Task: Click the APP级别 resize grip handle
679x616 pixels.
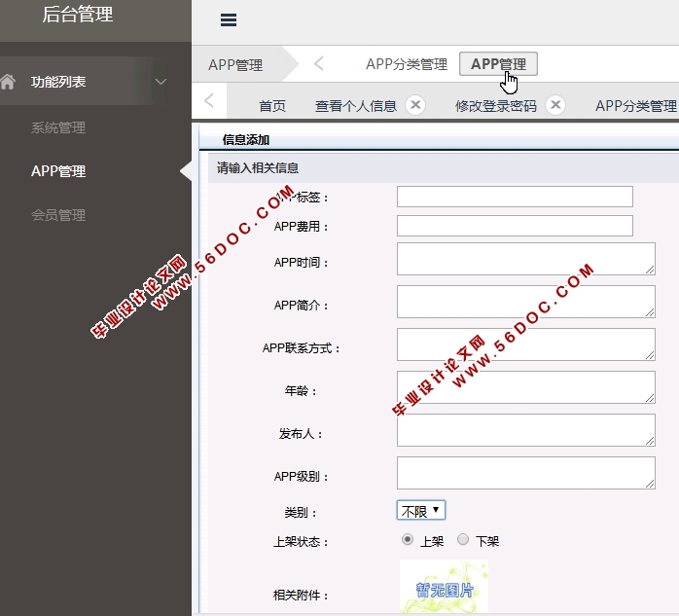Action: click(650, 484)
